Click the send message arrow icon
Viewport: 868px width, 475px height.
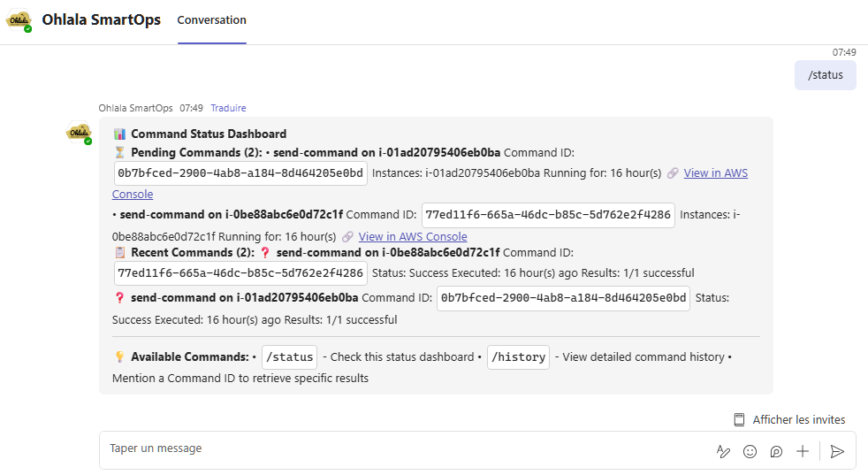pyautogui.click(x=837, y=452)
